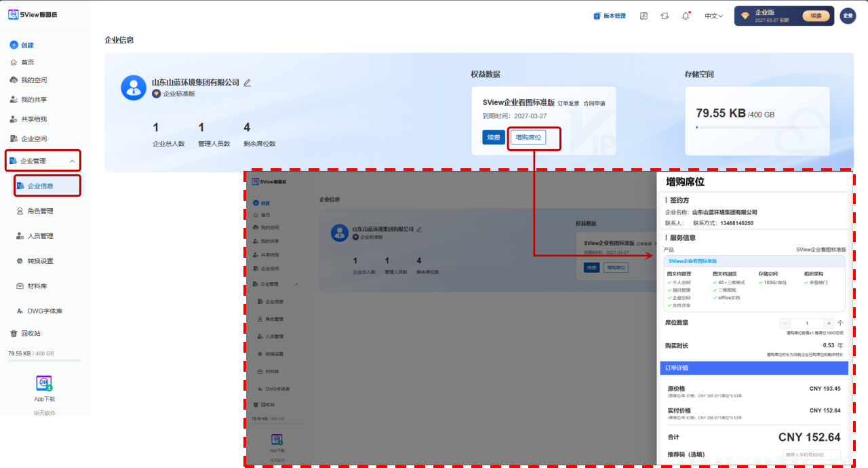868x468 pixels.
Task: Click 增购席位 in the main 权益数据 card
Action: pos(528,138)
